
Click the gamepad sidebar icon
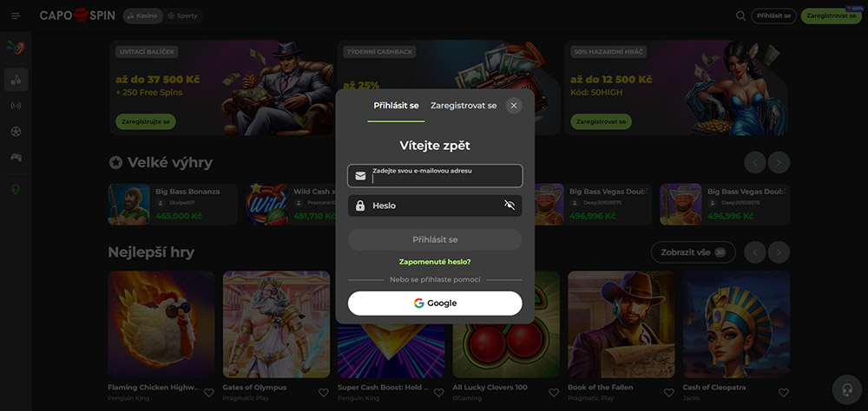point(16,158)
